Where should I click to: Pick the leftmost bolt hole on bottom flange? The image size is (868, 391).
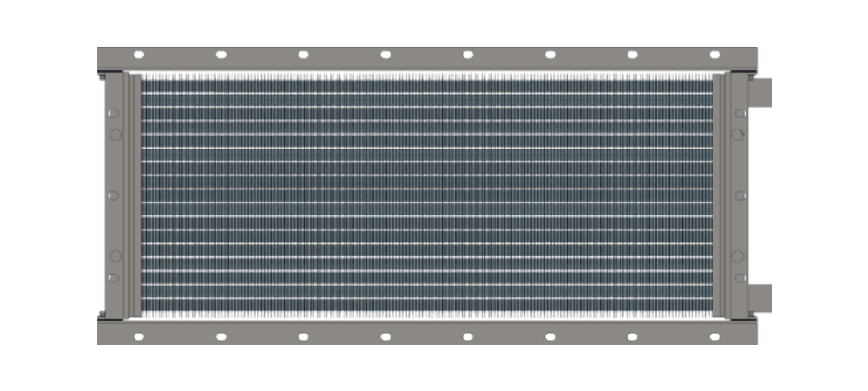pyautogui.click(x=139, y=336)
